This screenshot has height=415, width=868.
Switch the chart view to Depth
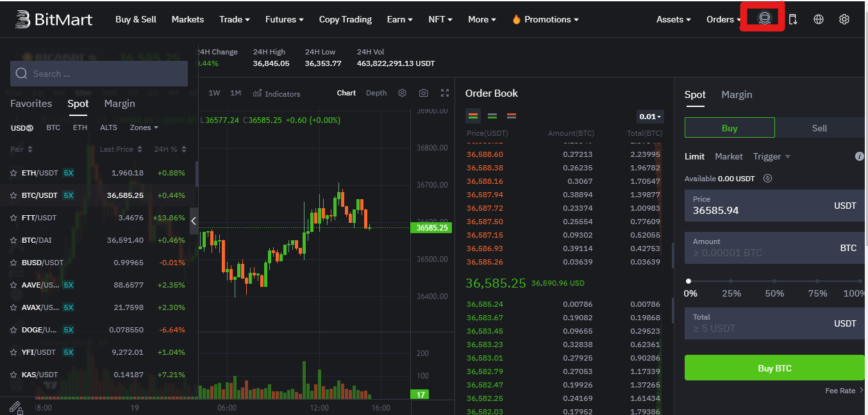point(376,93)
